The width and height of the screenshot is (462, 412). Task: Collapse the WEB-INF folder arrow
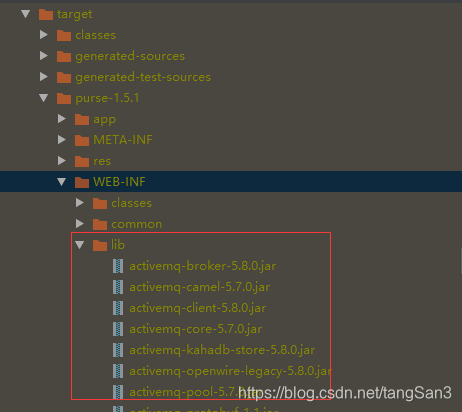pyautogui.click(x=61, y=182)
